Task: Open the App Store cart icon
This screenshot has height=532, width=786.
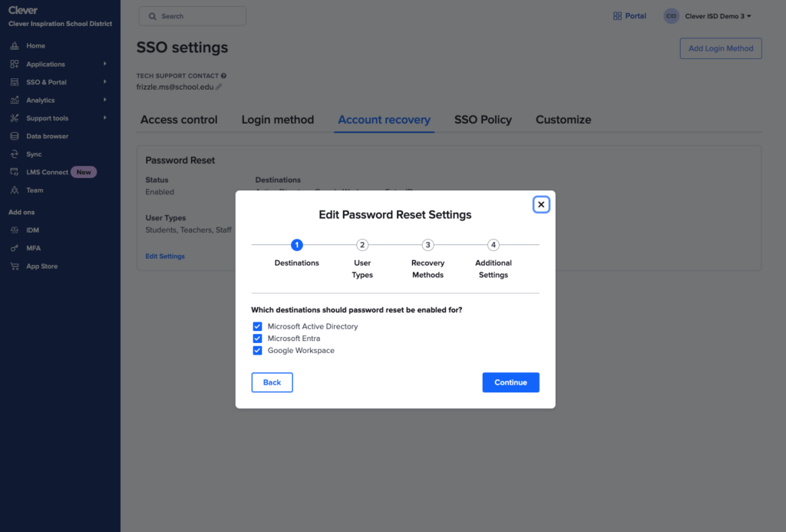Action: [x=15, y=266]
